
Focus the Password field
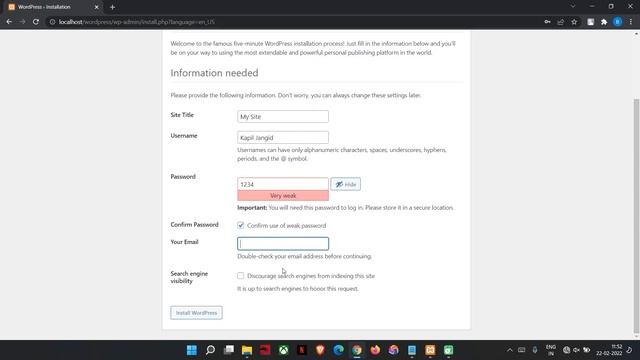283,184
